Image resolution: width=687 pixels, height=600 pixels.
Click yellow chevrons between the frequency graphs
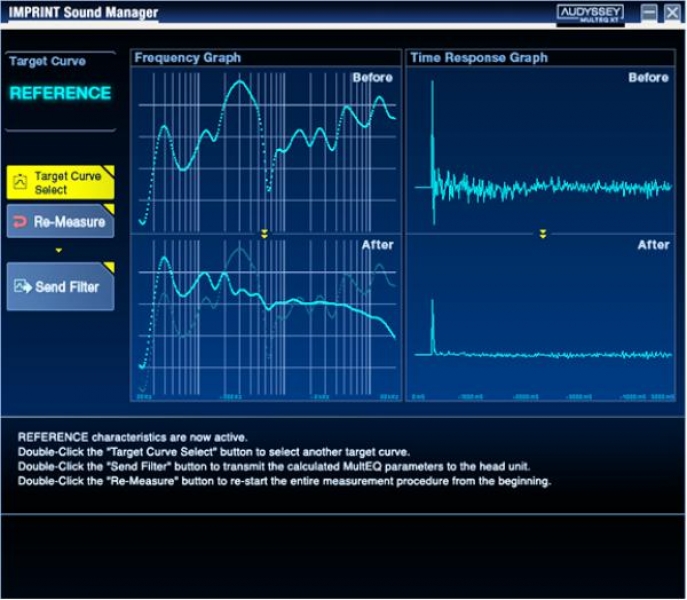(264, 234)
